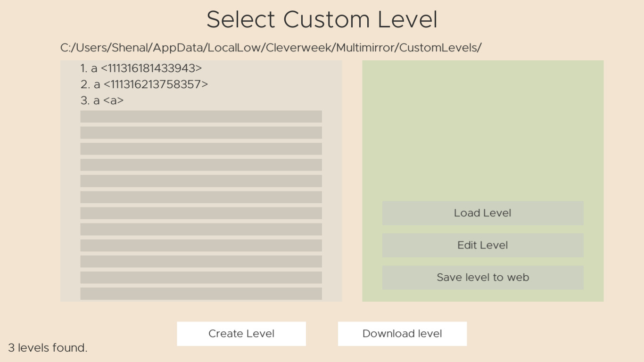This screenshot has height=362, width=644.
Task: Click the "3 levels found." status text
Action: pyautogui.click(x=48, y=348)
